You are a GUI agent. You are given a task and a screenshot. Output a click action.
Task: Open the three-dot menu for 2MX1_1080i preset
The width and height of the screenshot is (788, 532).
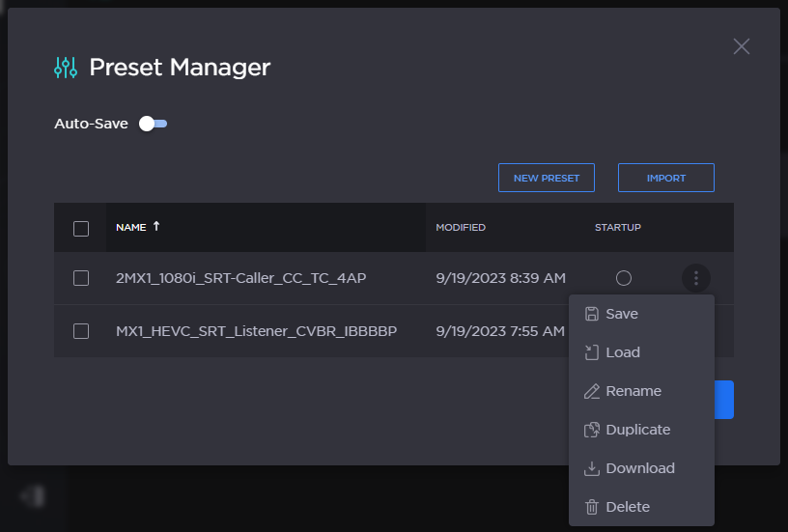[696, 278]
